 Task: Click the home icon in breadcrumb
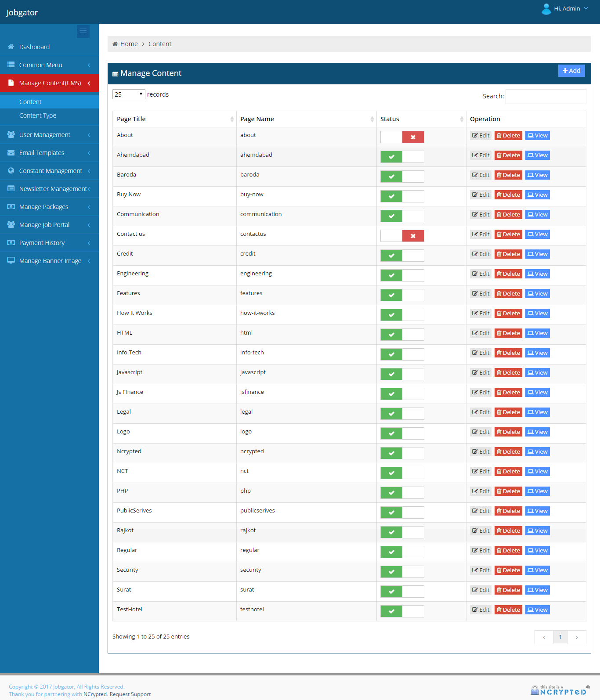pyautogui.click(x=115, y=44)
